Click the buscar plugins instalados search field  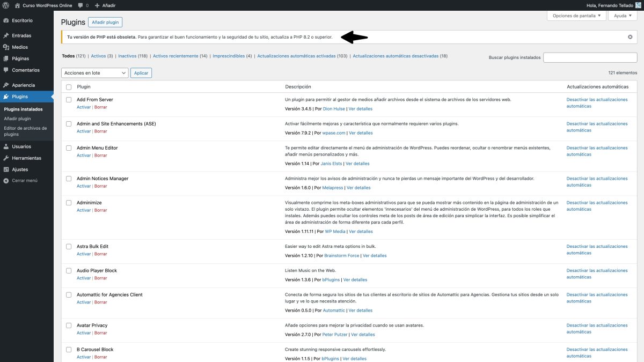coord(590,57)
